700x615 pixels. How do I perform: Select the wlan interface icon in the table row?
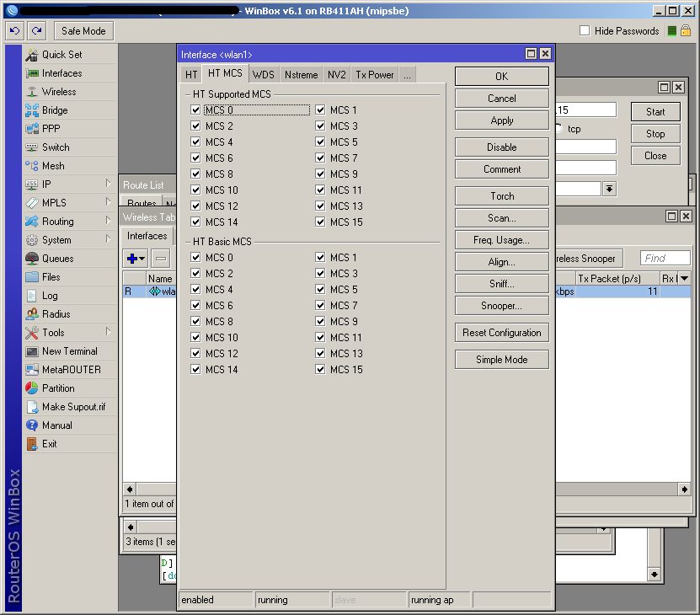154,291
